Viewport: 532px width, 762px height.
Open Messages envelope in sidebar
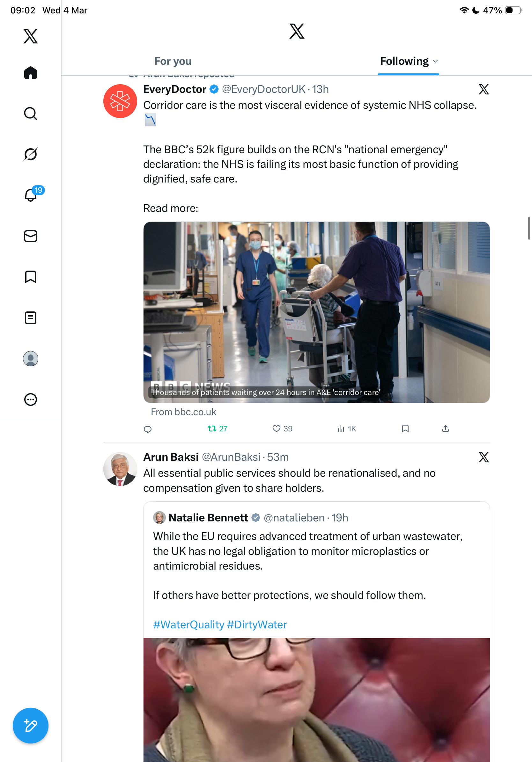click(31, 236)
